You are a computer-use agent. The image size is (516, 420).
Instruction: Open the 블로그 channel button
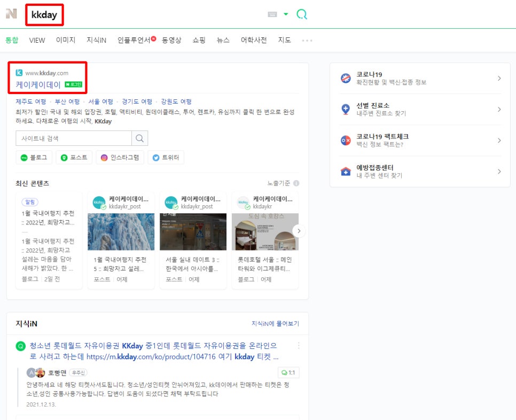34,158
